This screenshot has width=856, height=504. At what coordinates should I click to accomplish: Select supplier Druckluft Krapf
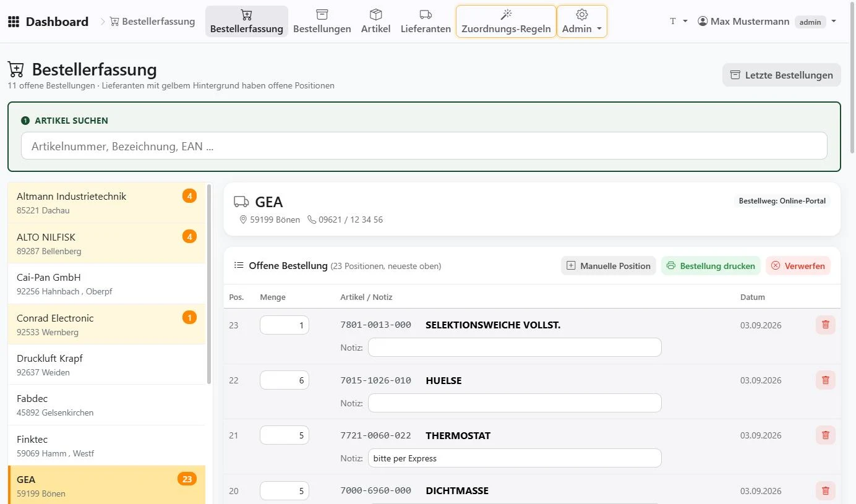coord(106,365)
